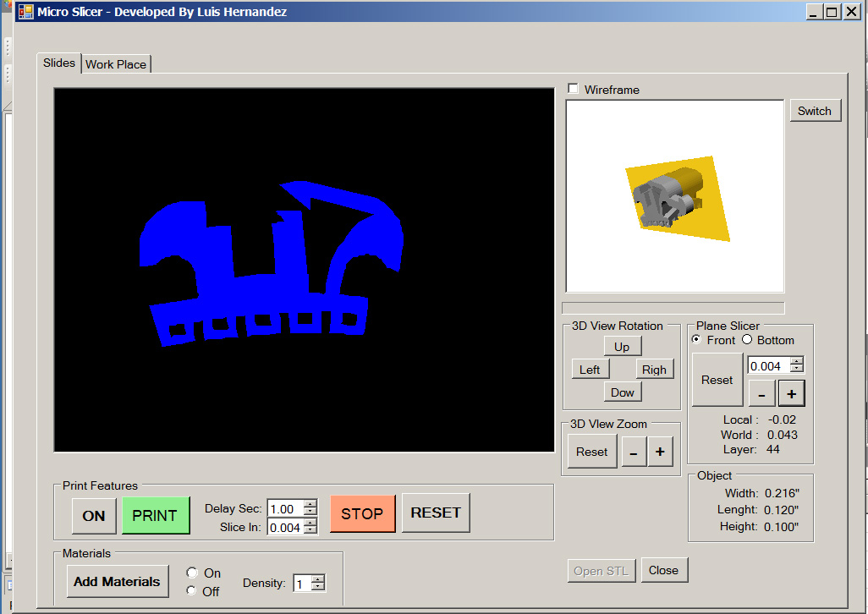Viewport: 868px width, 614px height.
Task: Reset the Plane Slicer
Action: pos(717,380)
